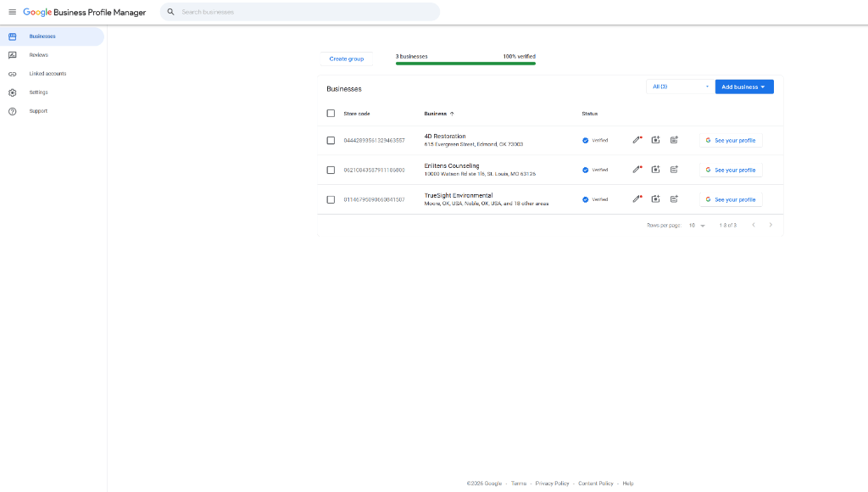
Task: Click the Store code column header
Action: (x=357, y=114)
